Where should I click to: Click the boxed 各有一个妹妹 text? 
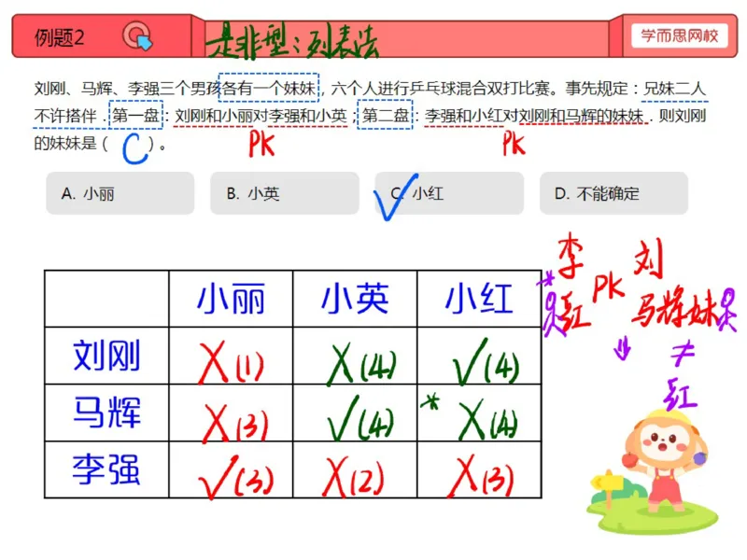pos(269,88)
